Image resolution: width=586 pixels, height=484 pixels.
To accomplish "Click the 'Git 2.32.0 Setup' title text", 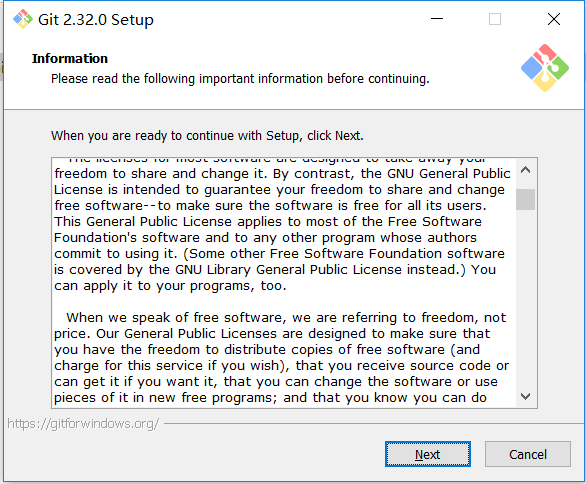I will [x=96, y=19].
